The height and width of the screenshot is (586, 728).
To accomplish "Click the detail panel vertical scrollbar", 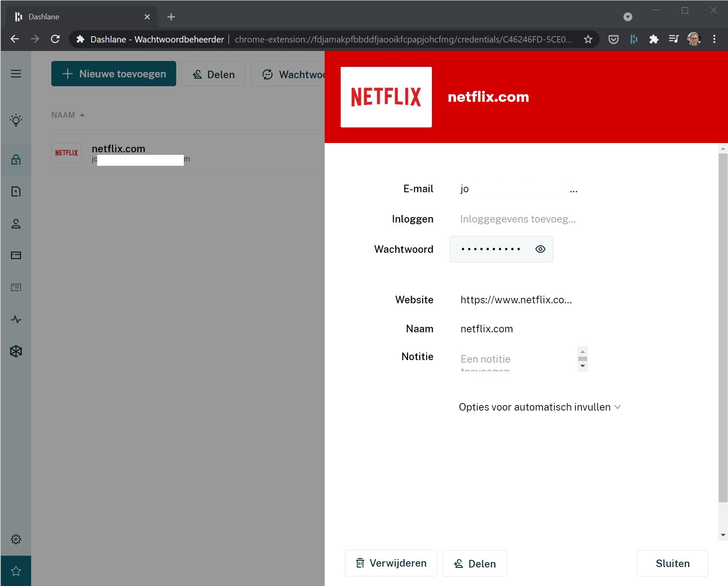I will pyautogui.click(x=723, y=328).
